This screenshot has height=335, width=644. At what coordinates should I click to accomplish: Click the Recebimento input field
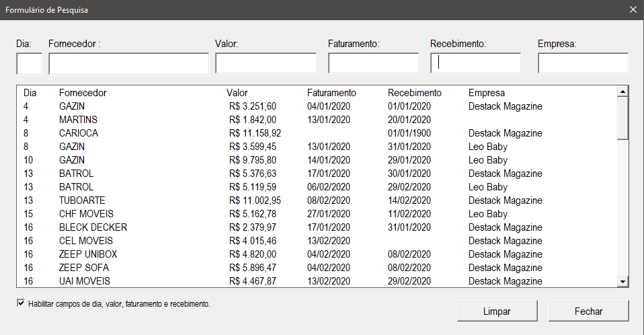pos(476,63)
